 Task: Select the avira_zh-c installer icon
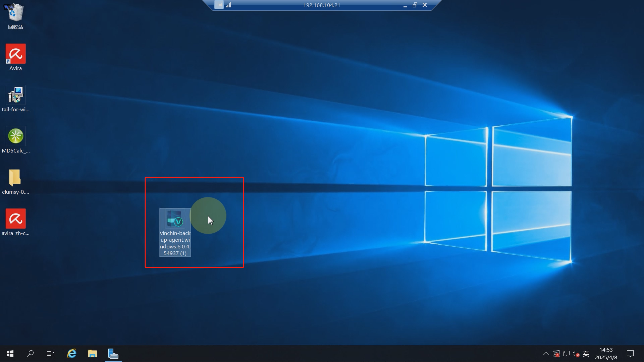[15, 219]
